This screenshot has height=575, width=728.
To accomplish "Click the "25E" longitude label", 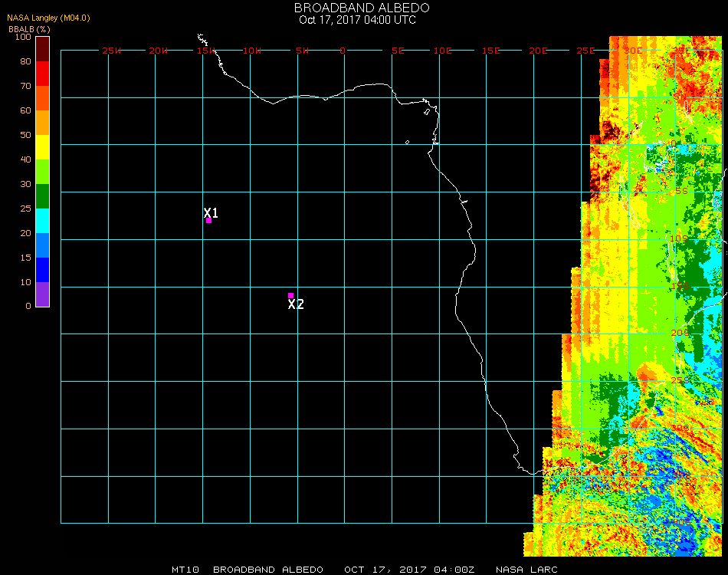I will tap(585, 51).
